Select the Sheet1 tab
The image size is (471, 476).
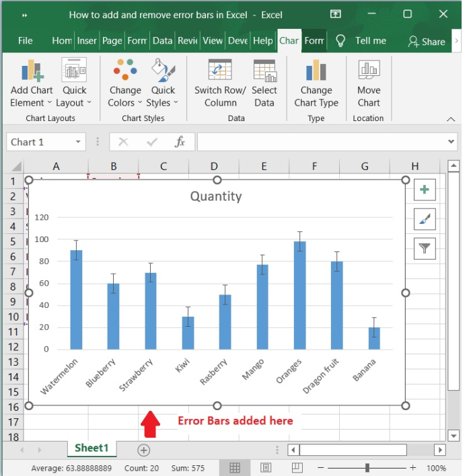[x=92, y=448]
